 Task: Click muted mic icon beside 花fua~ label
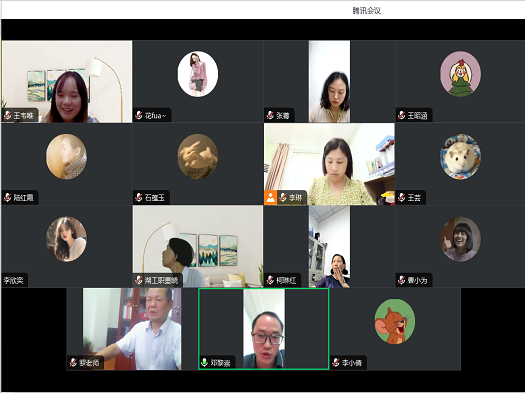coord(139,115)
